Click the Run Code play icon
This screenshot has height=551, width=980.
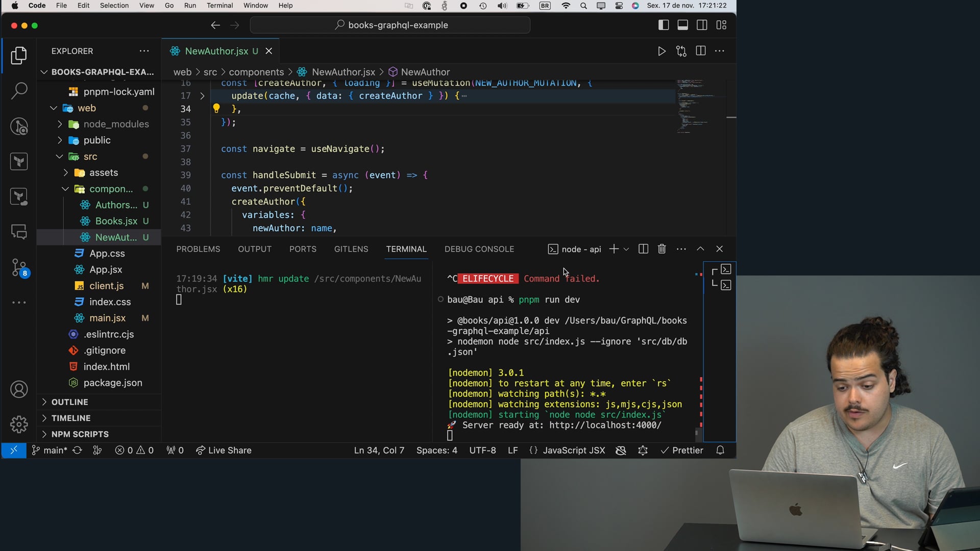[661, 51]
